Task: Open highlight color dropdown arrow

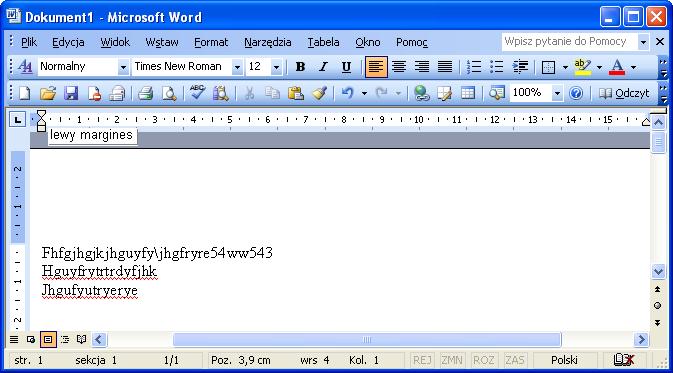Action: point(599,67)
